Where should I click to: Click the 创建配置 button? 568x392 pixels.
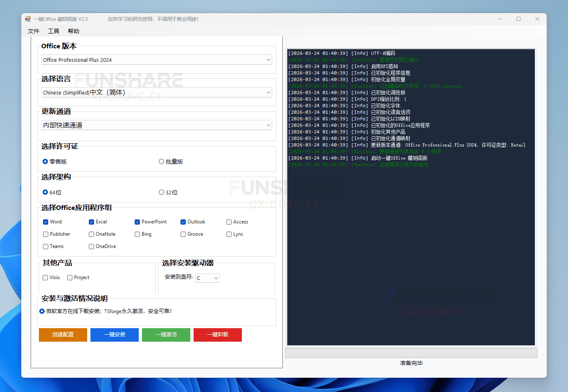tap(63, 335)
